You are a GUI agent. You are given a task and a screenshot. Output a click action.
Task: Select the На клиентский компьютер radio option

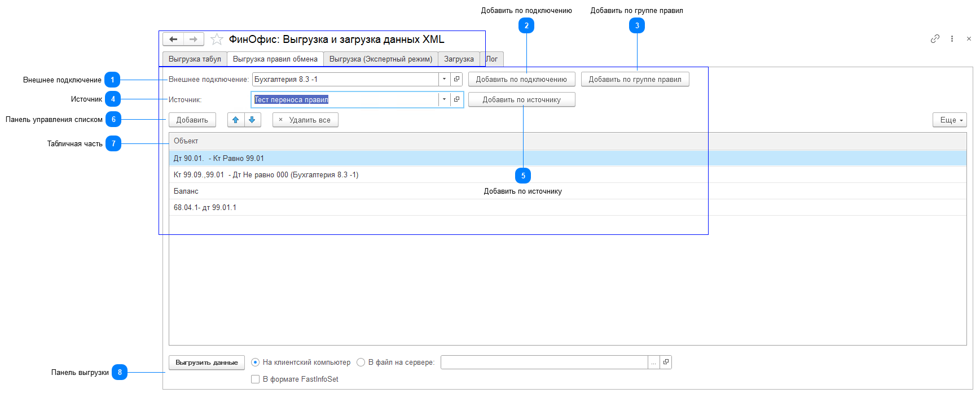pyautogui.click(x=255, y=363)
